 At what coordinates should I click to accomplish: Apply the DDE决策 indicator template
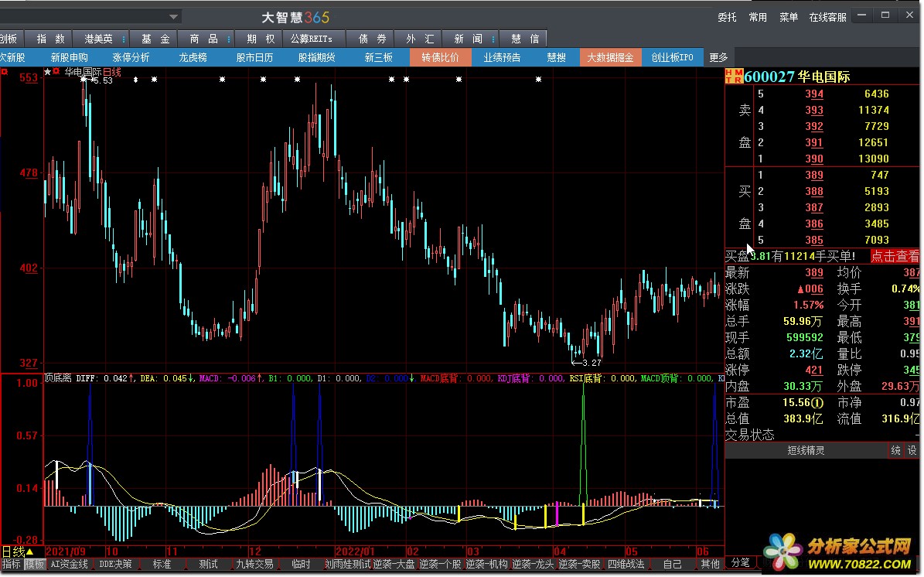[115, 564]
